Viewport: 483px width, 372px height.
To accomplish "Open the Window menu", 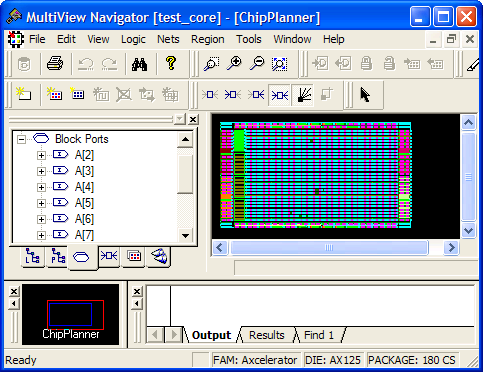I will pyautogui.click(x=292, y=39).
